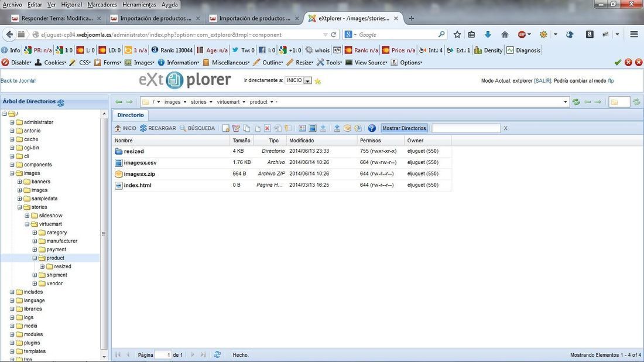Click the copy icon in eXtplorer toolbar

(246, 128)
